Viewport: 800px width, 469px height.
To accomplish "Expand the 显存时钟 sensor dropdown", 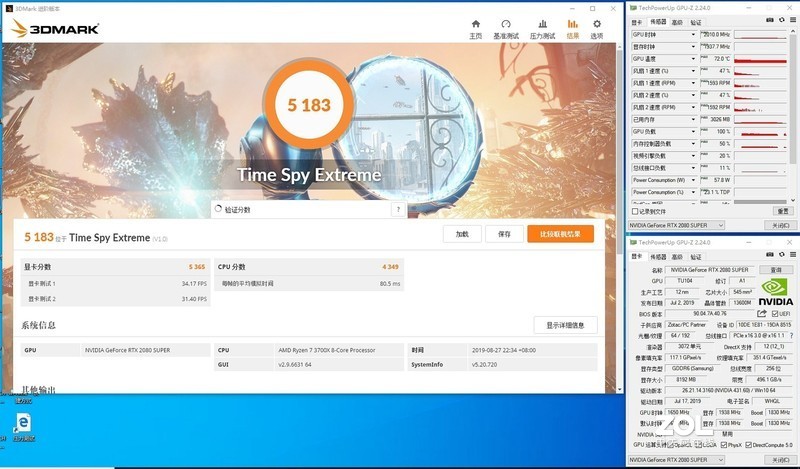I will point(693,47).
